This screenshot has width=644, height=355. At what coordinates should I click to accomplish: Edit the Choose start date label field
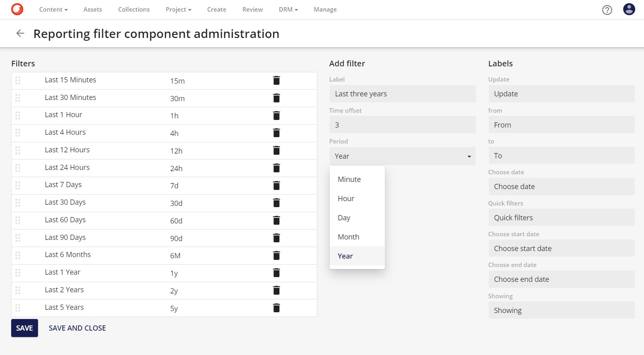[x=562, y=248]
